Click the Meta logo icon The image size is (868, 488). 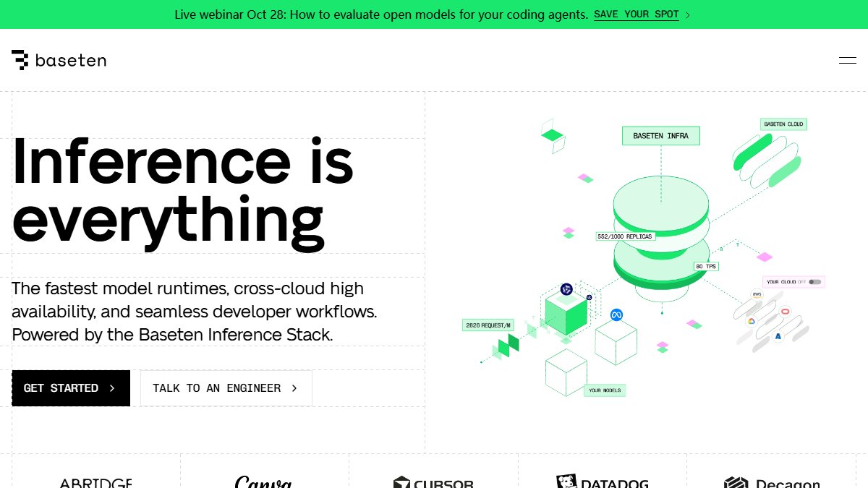tap(616, 315)
